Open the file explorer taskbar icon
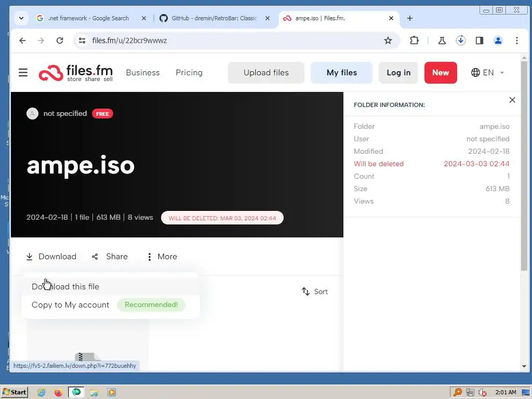Viewport: 532px width, 399px height. click(x=94, y=393)
